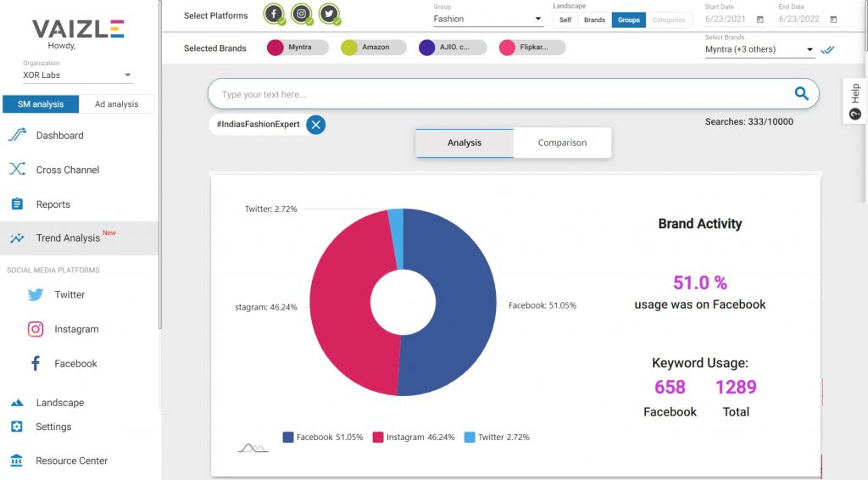Toggle the Instagram platform icon

pyautogui.click(x=302, y=14)
